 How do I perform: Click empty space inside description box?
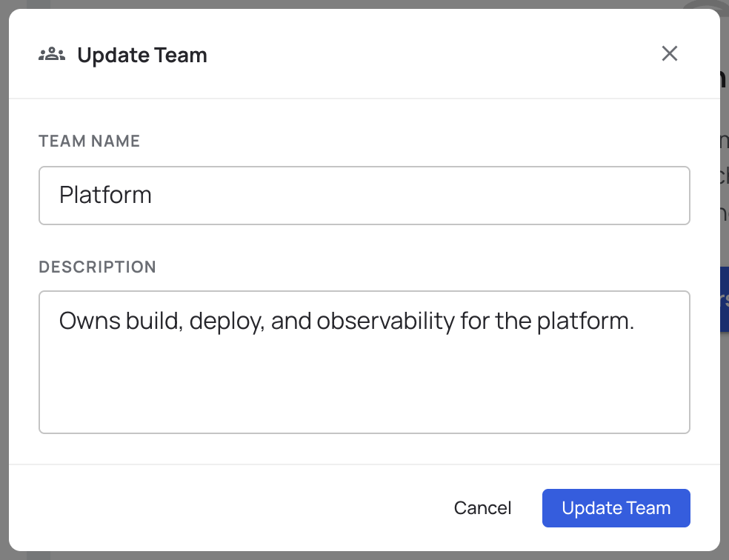click(x=364, y=390)
